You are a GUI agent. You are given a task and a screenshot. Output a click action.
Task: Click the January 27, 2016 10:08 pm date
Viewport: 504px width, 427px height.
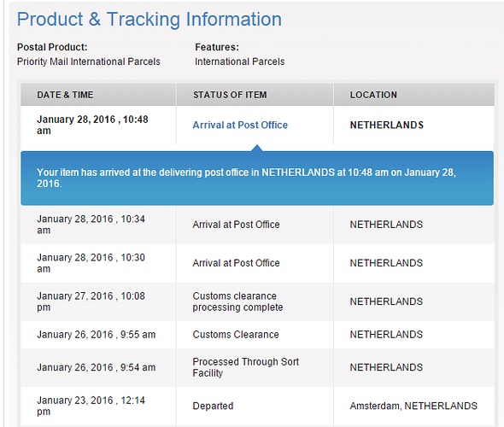(91, 301)
